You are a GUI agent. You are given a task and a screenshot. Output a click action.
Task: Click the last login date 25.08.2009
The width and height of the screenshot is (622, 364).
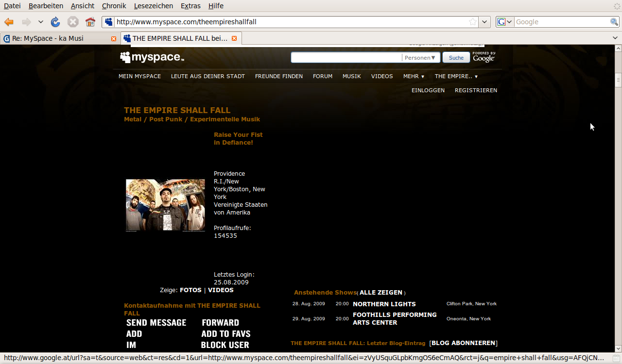coord(231,282)
